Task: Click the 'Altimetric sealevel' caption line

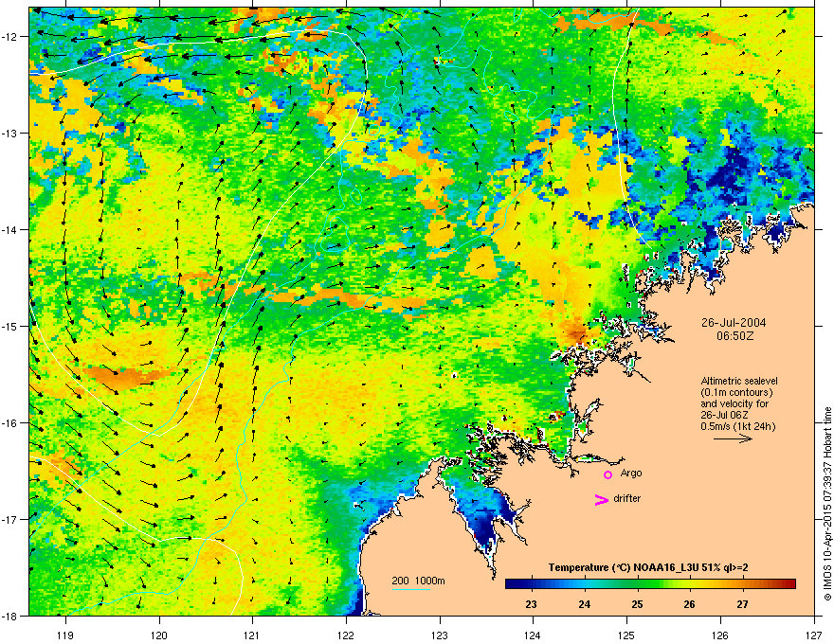Action: [x=739, y=381]
